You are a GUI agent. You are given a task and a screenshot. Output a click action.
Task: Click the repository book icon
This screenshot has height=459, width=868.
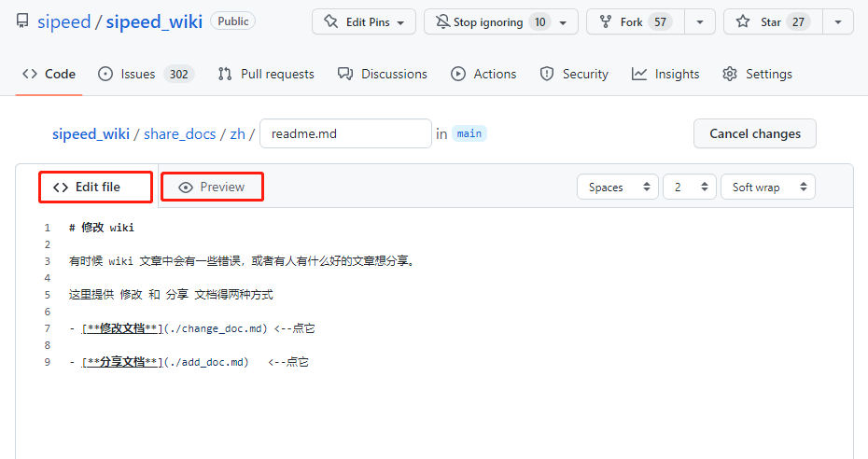22,21
